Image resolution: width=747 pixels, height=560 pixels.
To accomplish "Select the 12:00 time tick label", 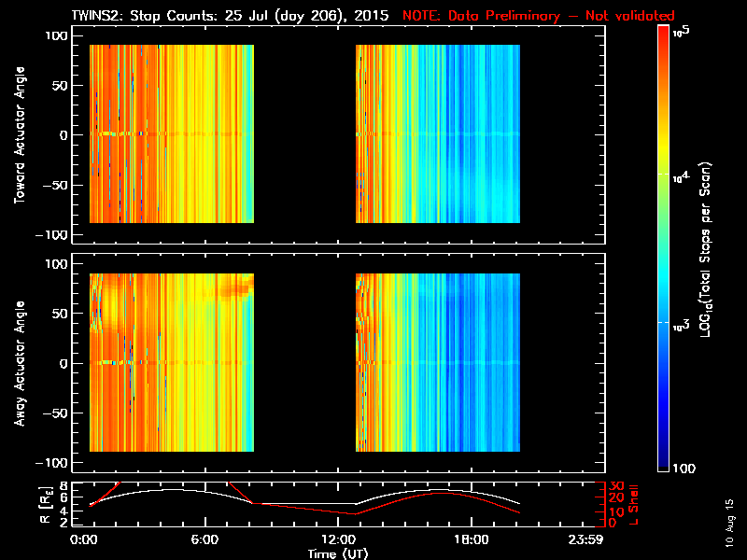I will 337,540.
